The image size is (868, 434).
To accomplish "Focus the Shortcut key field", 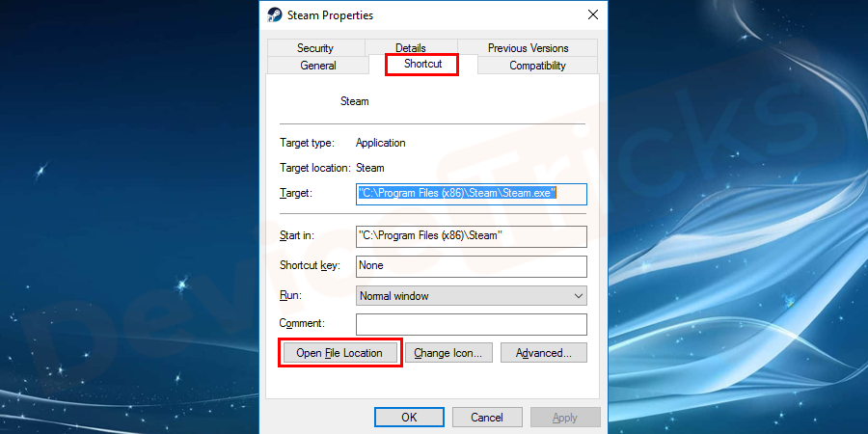I will (x=471, y=266).
